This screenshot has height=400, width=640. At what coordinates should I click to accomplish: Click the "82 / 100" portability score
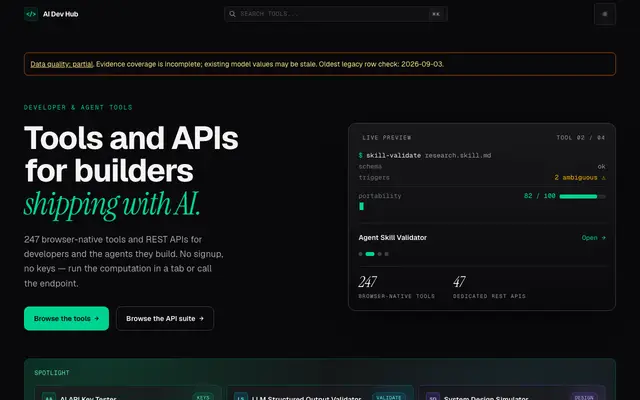[x=540, y=196]
